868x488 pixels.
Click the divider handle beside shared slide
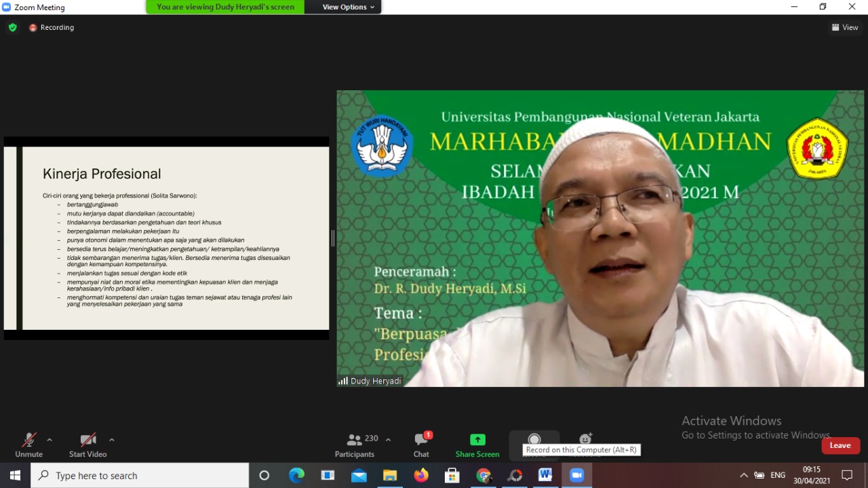point(332,238)
